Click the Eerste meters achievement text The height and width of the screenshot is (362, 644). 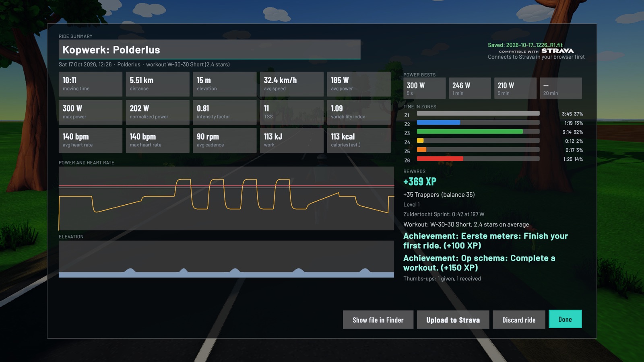click(485, 241)
